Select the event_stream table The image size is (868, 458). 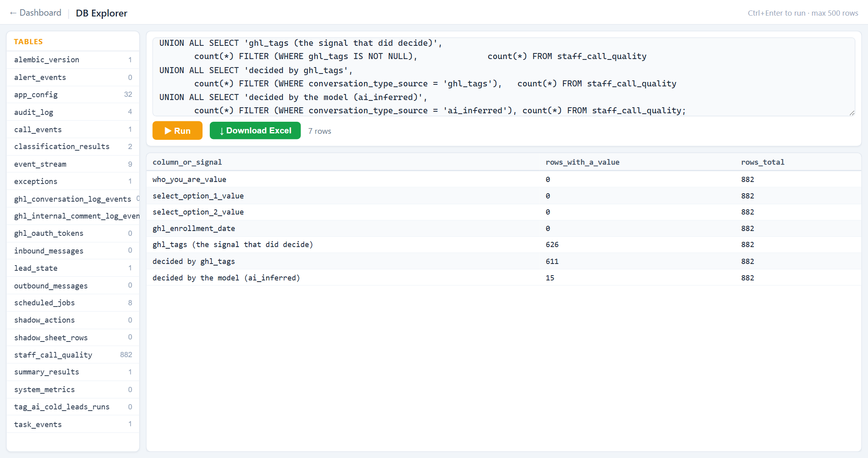click(73, 164)
